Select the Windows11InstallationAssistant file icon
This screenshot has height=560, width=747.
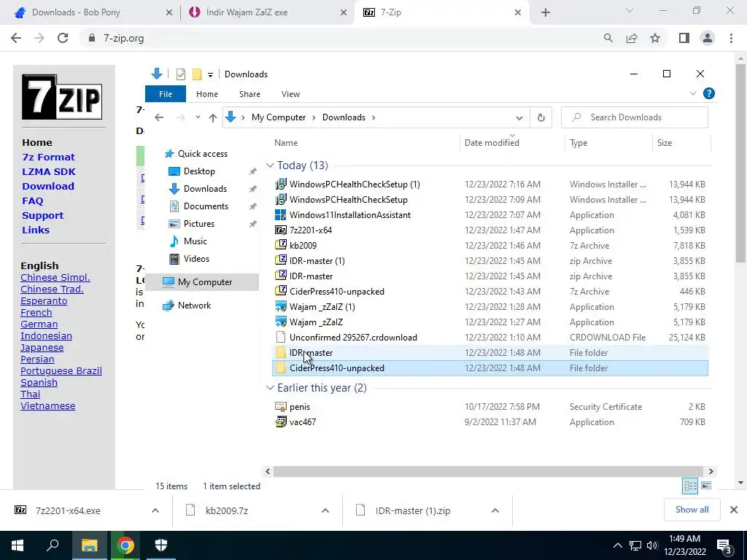pos(281,215)
